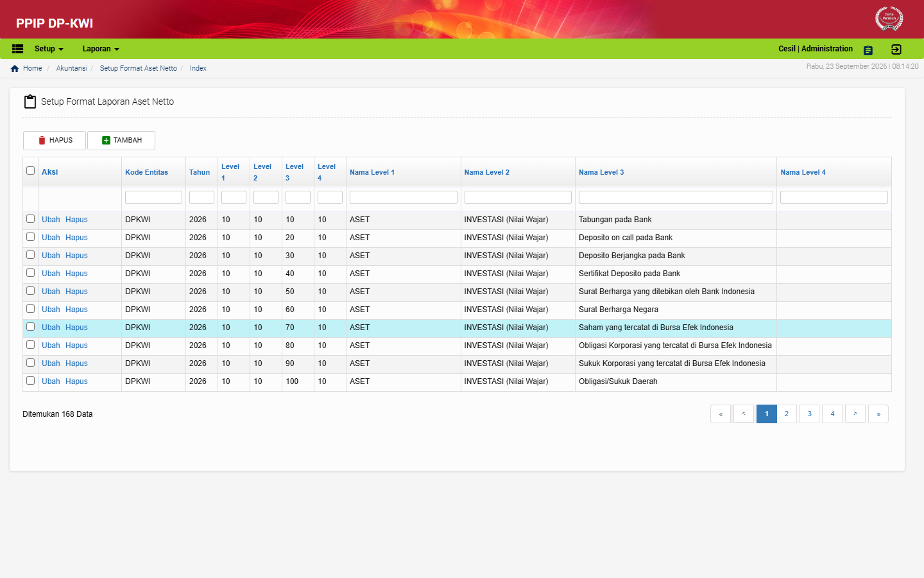924x578 pixels.
Task: Click the clipboard icon beside page title
Action: tap(30, 101)
